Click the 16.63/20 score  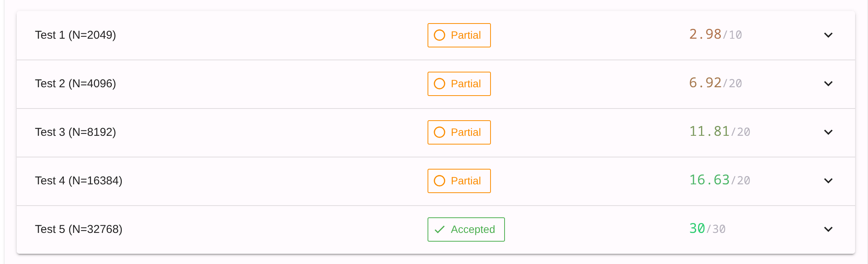pyautogui.click(x=719, y=180)
